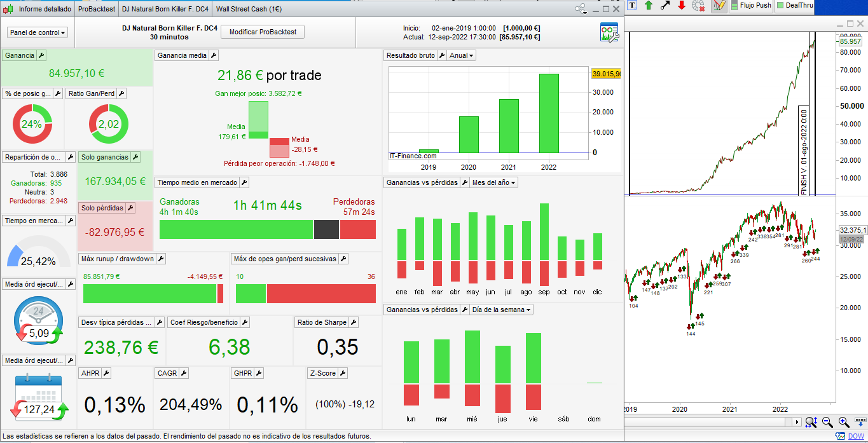Zoom out the chart with minus magnifier

[x=827, y=422]
